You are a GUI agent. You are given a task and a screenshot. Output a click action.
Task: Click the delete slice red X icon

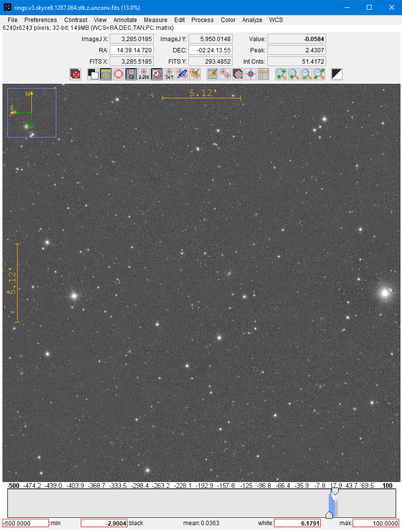click(75, 74)
